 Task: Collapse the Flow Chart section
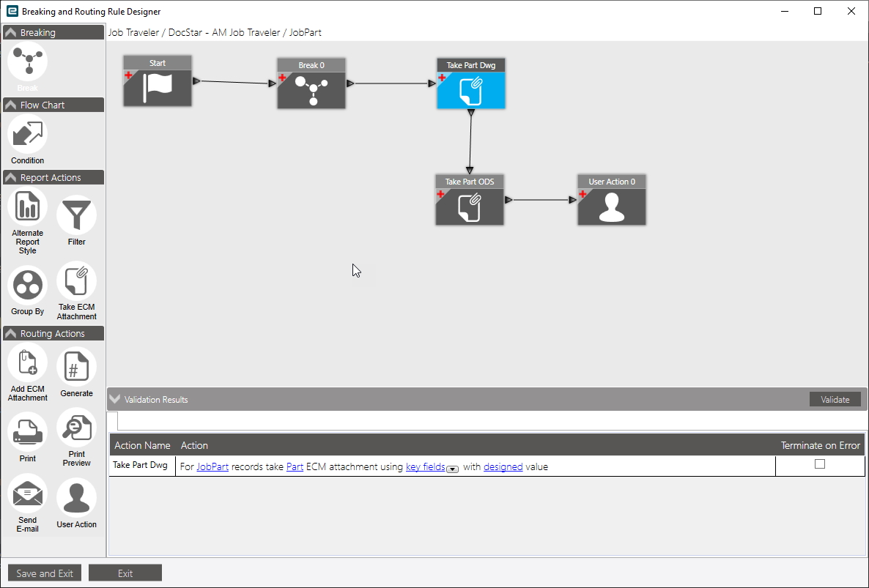pos(10,105)
